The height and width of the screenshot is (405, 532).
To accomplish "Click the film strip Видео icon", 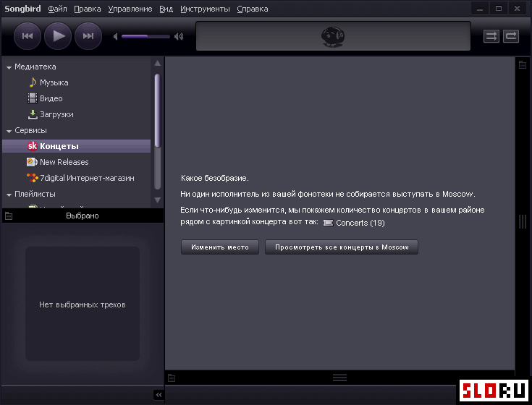I will (33, 98).
